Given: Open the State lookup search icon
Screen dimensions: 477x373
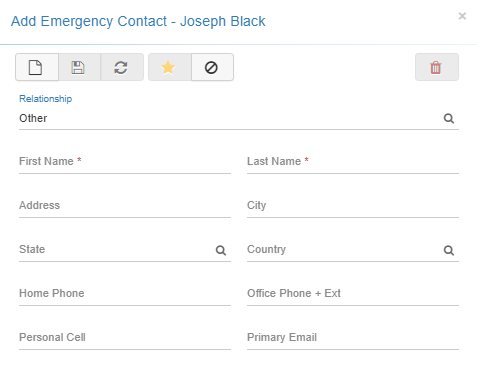Looking at the screenshot, I should click(221, 250).
